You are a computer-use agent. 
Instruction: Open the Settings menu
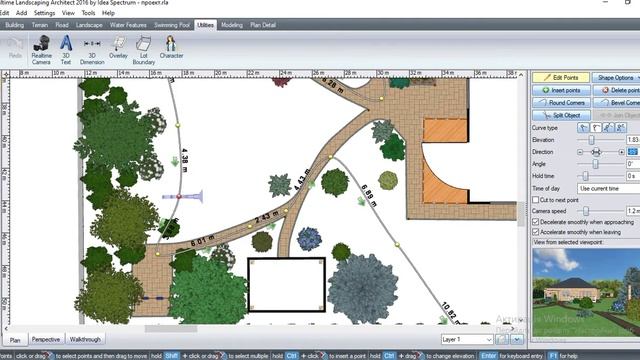pyautogui.click(x=44, y=13)
